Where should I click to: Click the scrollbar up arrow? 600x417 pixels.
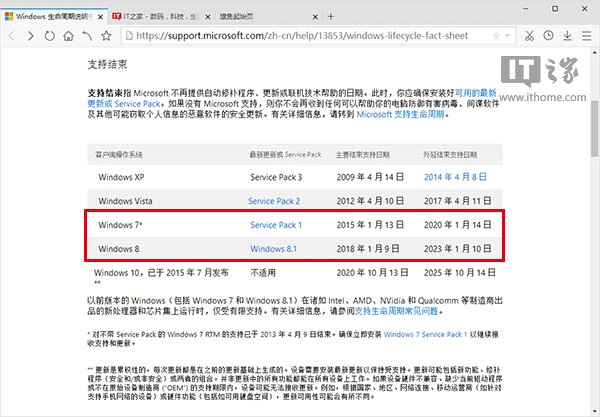point(595,52)
